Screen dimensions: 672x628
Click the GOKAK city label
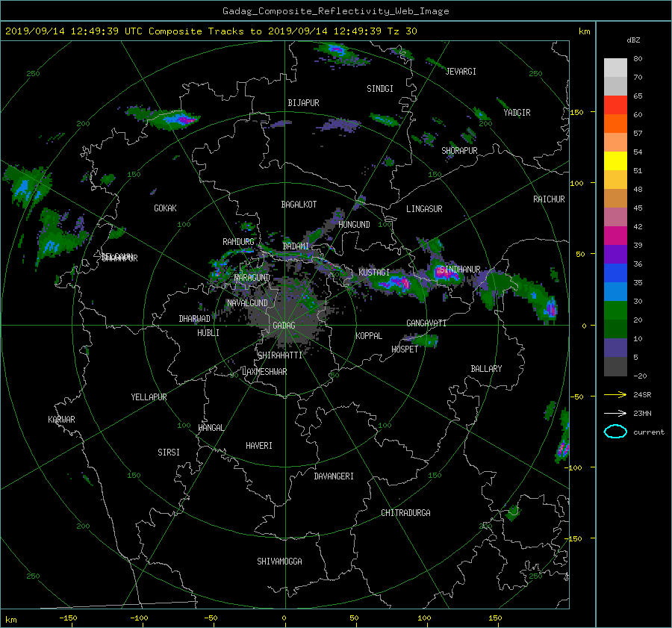(x=165, y=208)
